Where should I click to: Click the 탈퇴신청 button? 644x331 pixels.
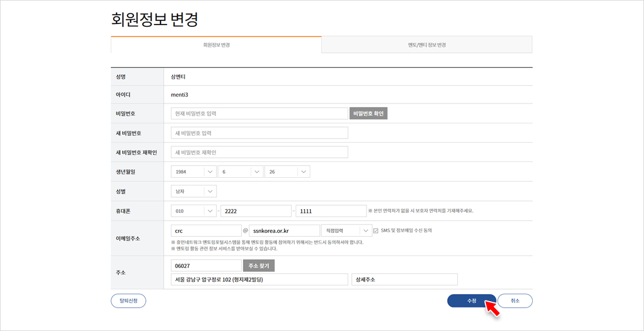pyautogui.click(x=128, y=301)
